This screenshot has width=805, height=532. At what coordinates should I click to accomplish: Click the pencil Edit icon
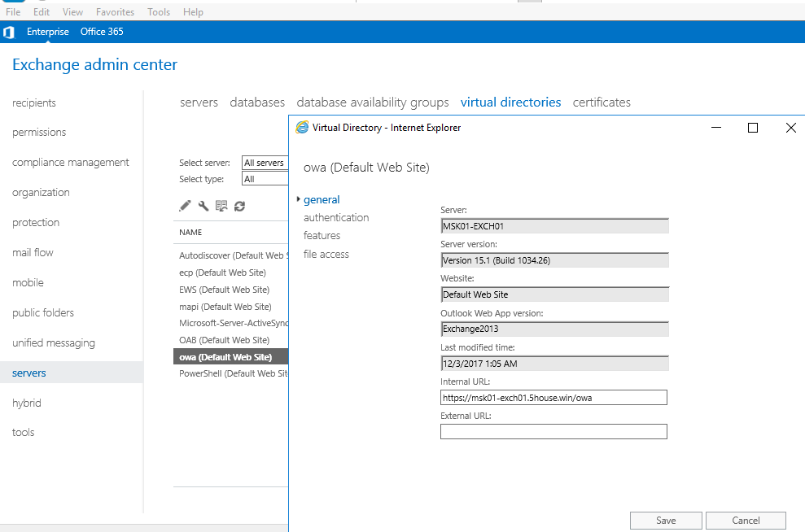(186, 207)
